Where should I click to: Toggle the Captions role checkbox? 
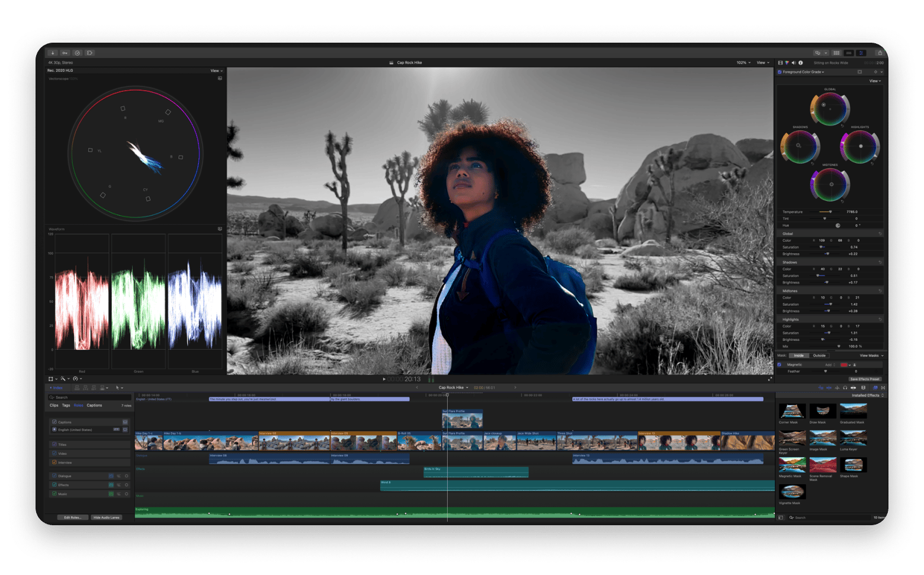click(54, 422)
